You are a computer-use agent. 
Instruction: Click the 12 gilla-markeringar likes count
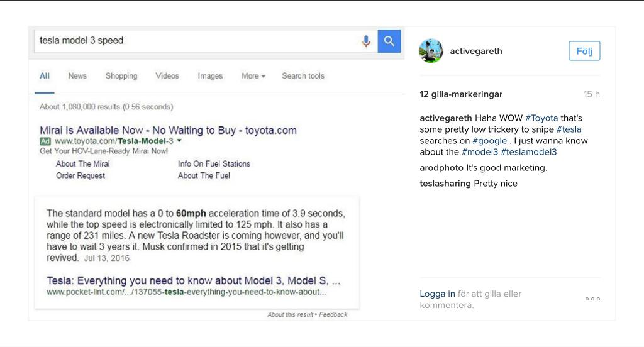pyautogui.click(x=461, y=94)
